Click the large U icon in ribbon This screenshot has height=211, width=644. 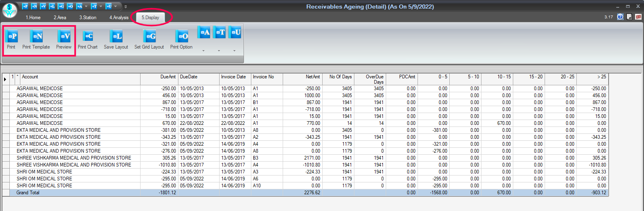pyautogui.click(x=235, y=32)
